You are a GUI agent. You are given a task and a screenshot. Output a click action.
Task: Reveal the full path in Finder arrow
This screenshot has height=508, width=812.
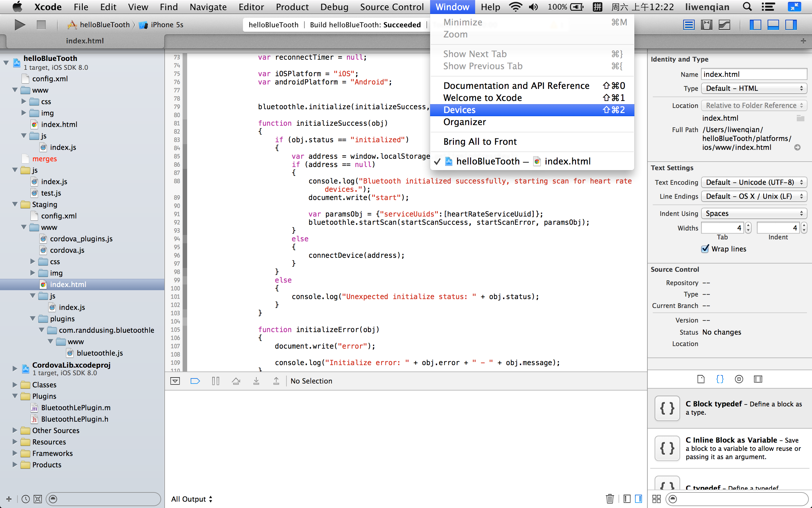pyautogui.click(x=797, y=147)
